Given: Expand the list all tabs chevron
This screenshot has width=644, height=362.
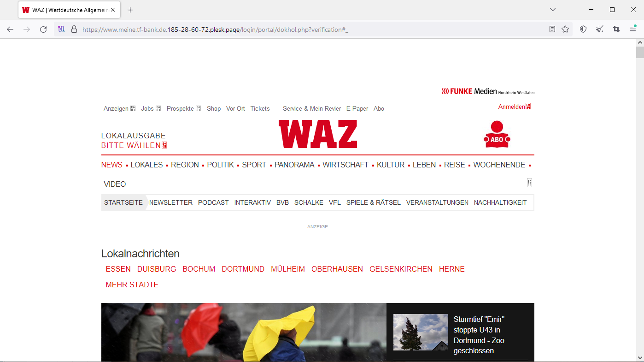Looking at the screenshot, I should point(553,10).
